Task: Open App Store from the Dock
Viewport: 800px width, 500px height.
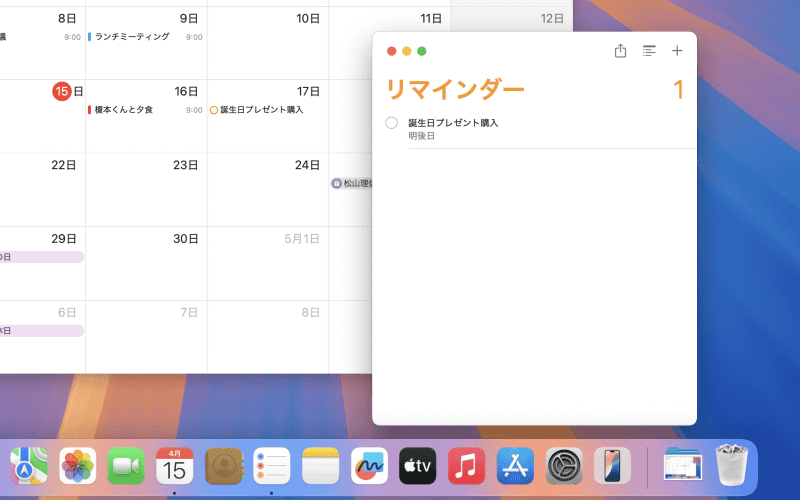Action: pyautogui.click(x=515, y=466)
